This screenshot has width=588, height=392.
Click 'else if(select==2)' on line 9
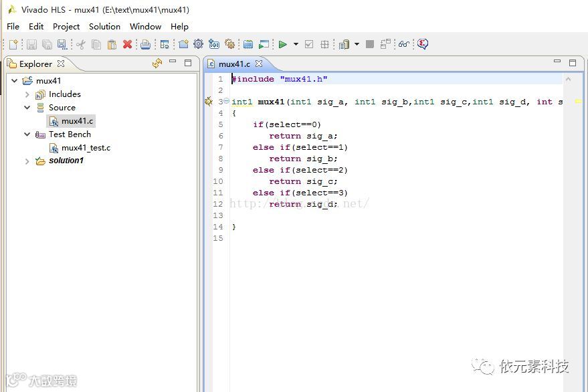point(300,170)
